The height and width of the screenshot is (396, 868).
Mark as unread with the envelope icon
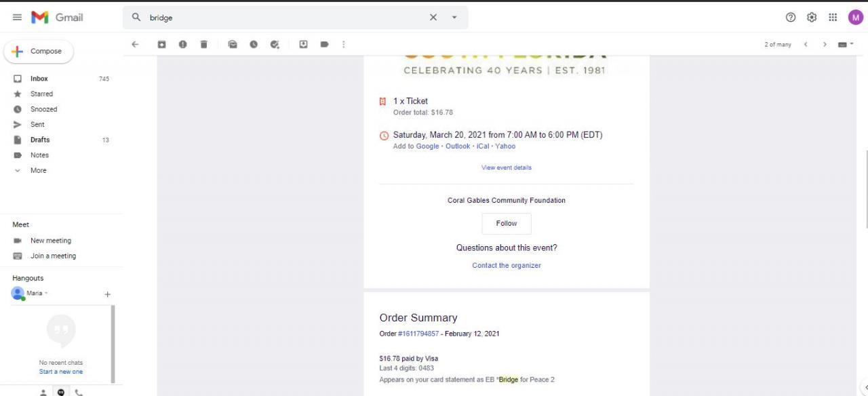(233, 45)
